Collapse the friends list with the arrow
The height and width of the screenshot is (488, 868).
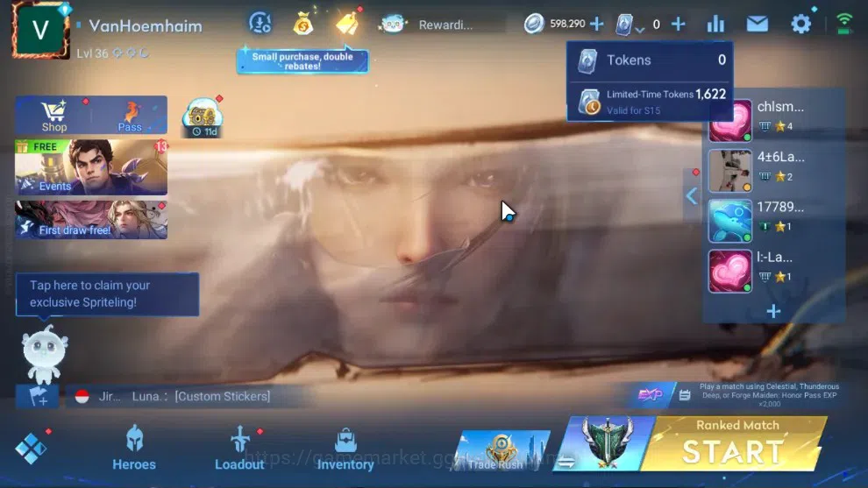click(692, 195)
